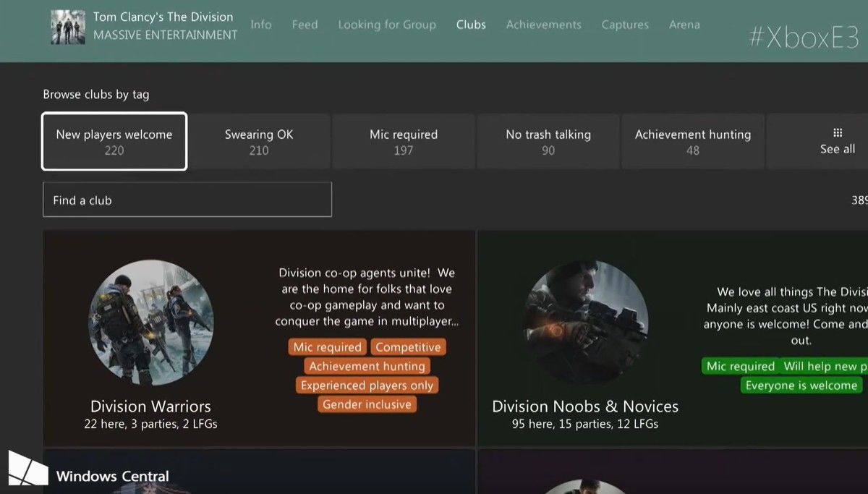Click Tom Clancy's The Division game thumbnail
868x494 pixels.
[x=67, y=24]
